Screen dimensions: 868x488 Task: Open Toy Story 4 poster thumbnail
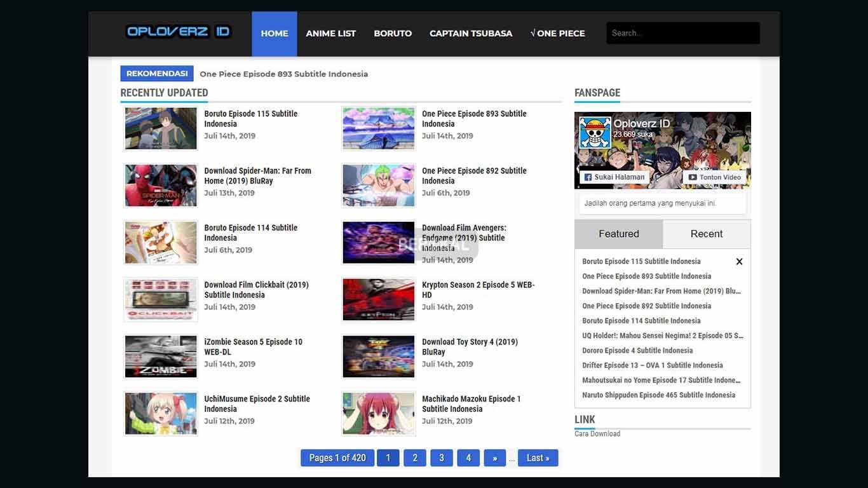pos(379,356)
